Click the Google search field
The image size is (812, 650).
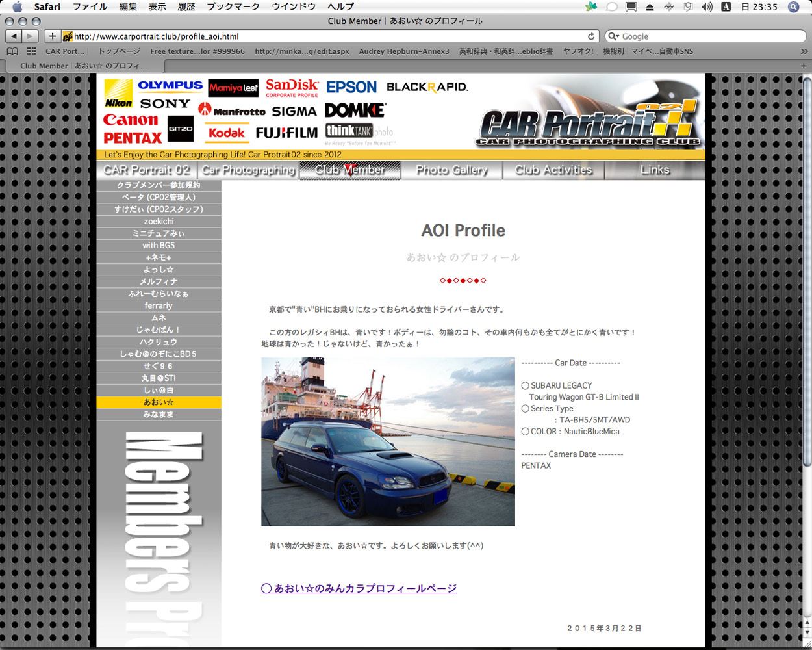[705, 36]
